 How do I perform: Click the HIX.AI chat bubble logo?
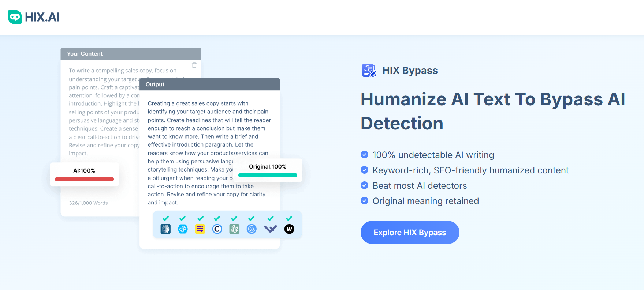tap(15, 17)
